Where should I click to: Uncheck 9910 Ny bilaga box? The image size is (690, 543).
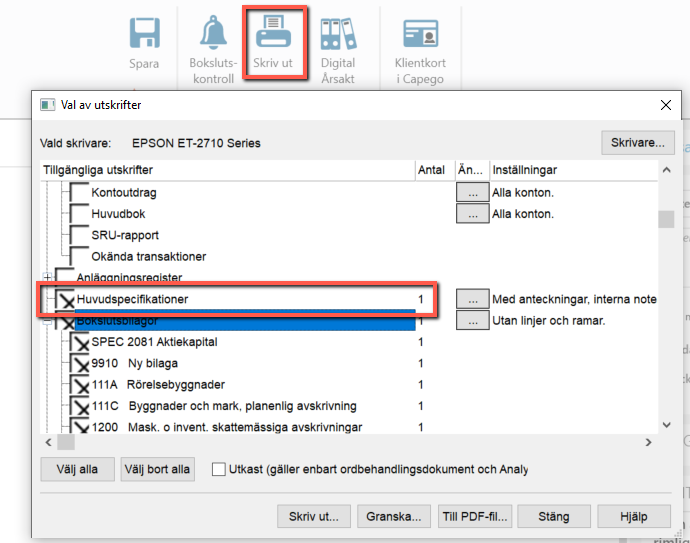[79, 363]
